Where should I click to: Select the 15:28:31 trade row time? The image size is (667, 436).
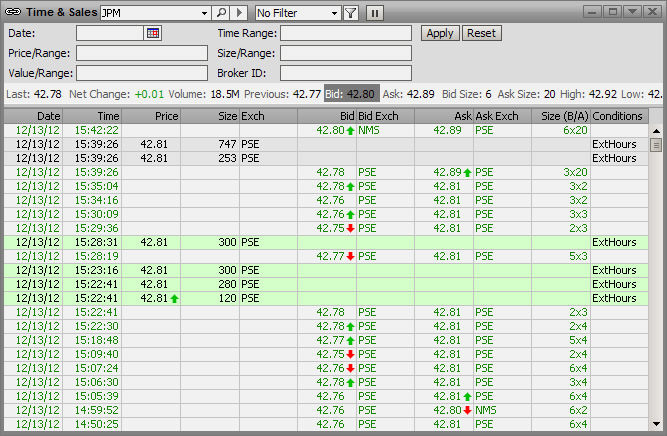pos(97,242)
